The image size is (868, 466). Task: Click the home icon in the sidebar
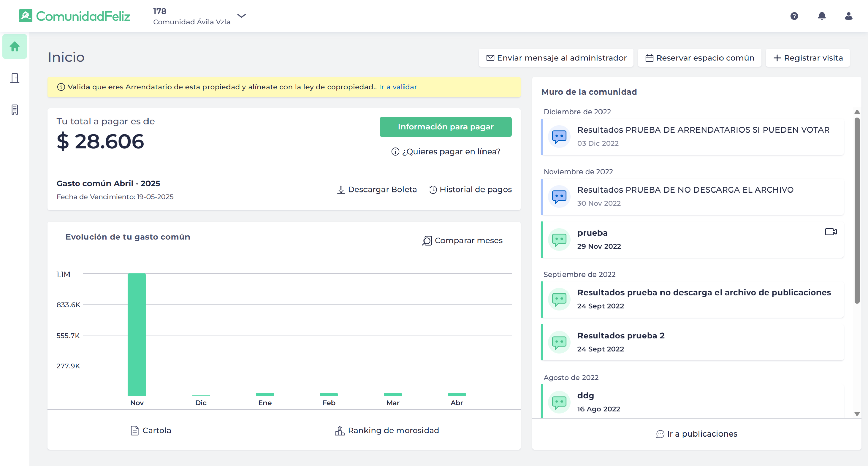point(15,46)
